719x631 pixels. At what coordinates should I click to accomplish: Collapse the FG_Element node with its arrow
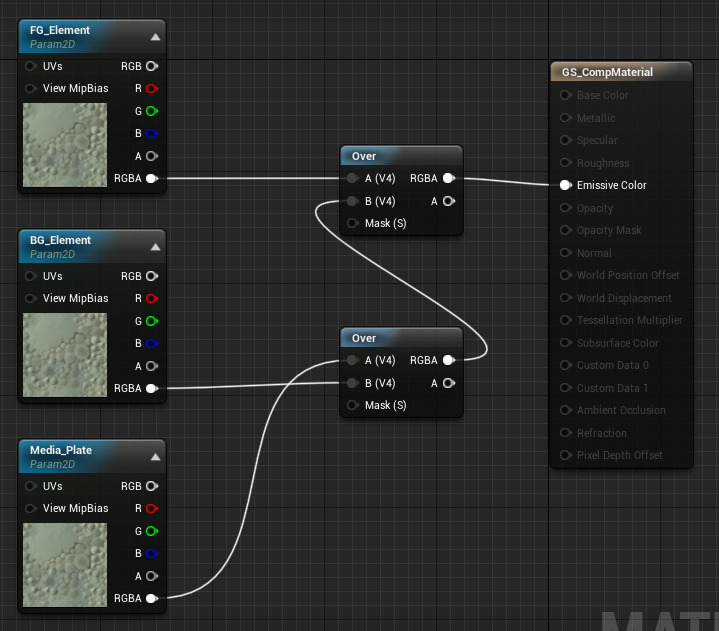click(155, 37)
